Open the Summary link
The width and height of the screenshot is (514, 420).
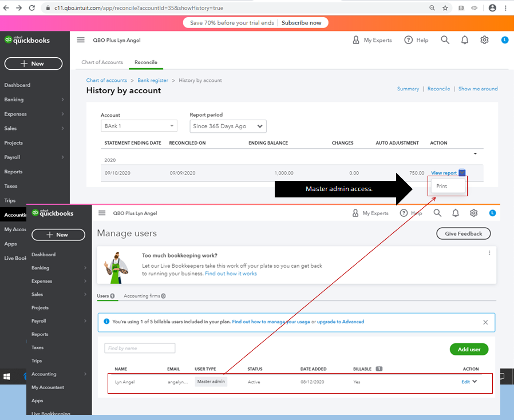[x=408, y=89]
